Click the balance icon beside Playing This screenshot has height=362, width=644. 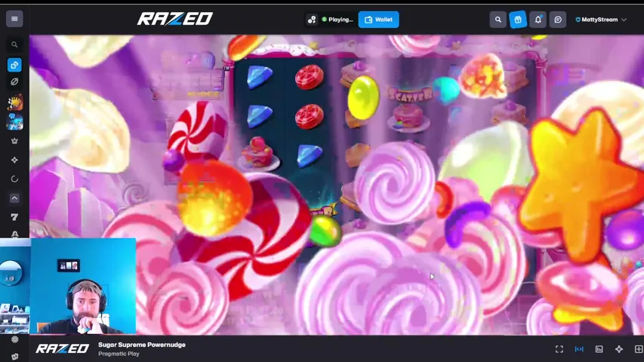(312, 20)
